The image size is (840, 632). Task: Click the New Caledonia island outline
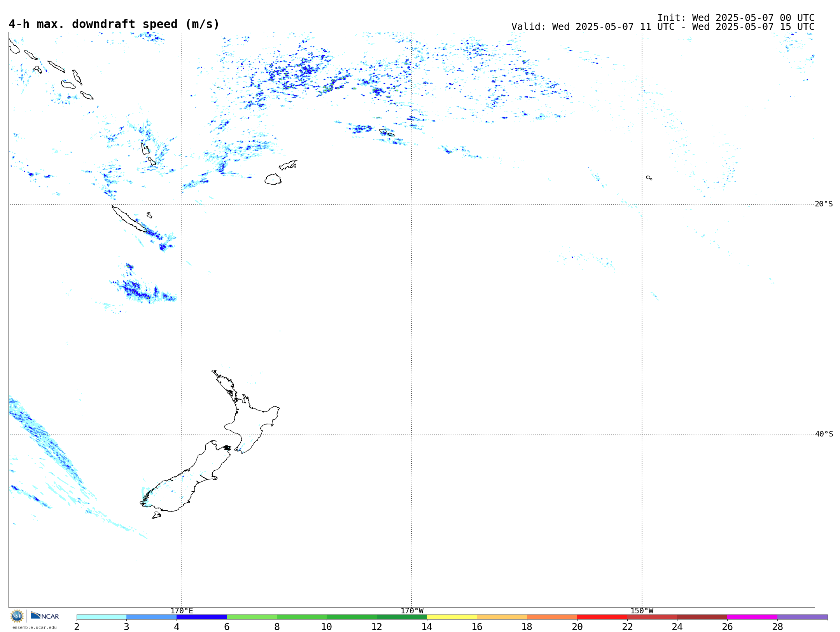pos(129,219)
